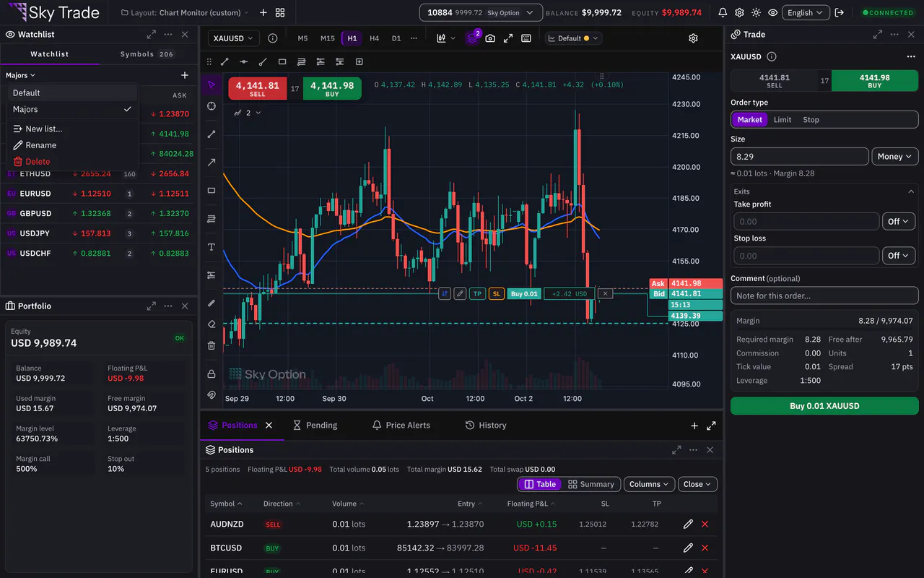
Task: Click Rename in the watchlist menu
Action: click(72, 145)
